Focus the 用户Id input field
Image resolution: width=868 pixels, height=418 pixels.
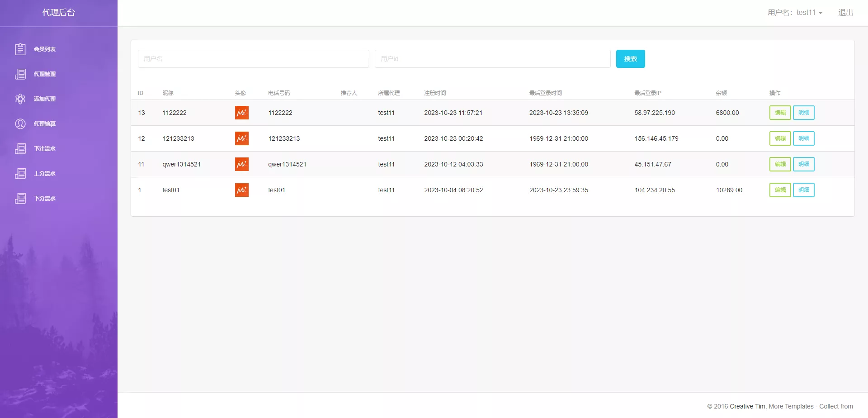click(492, 59)
